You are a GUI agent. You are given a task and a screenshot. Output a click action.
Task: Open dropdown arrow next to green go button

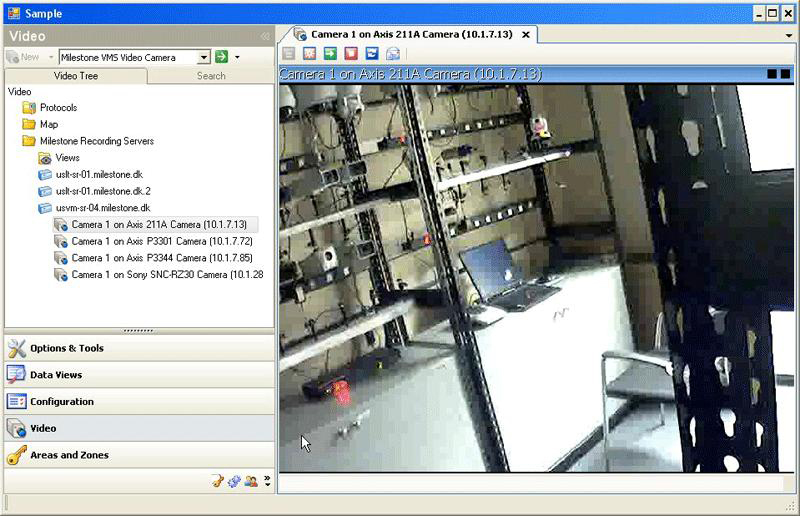(x=237, y=58)
